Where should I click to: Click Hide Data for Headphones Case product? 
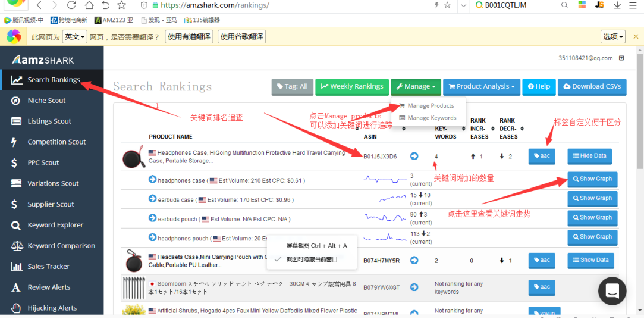(x=590, y=156)
